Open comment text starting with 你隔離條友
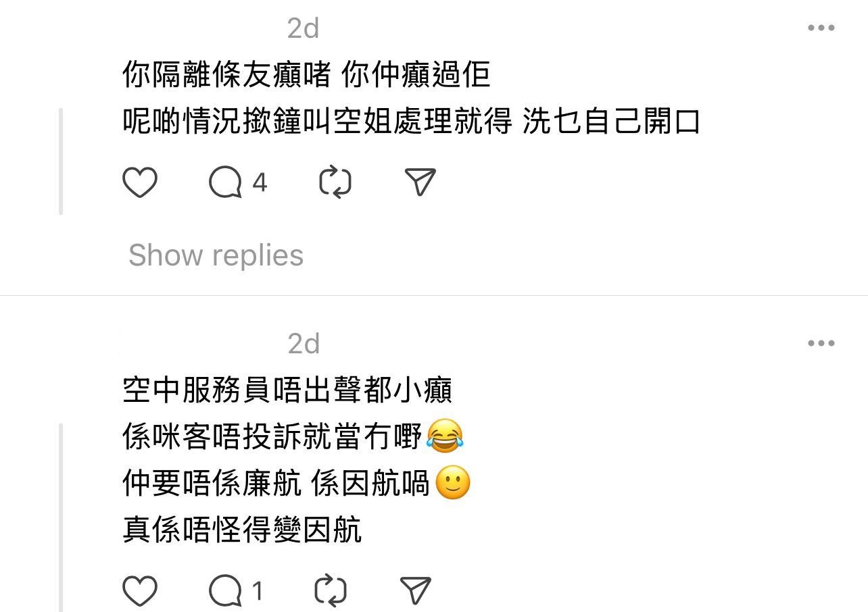 (411, 98)
